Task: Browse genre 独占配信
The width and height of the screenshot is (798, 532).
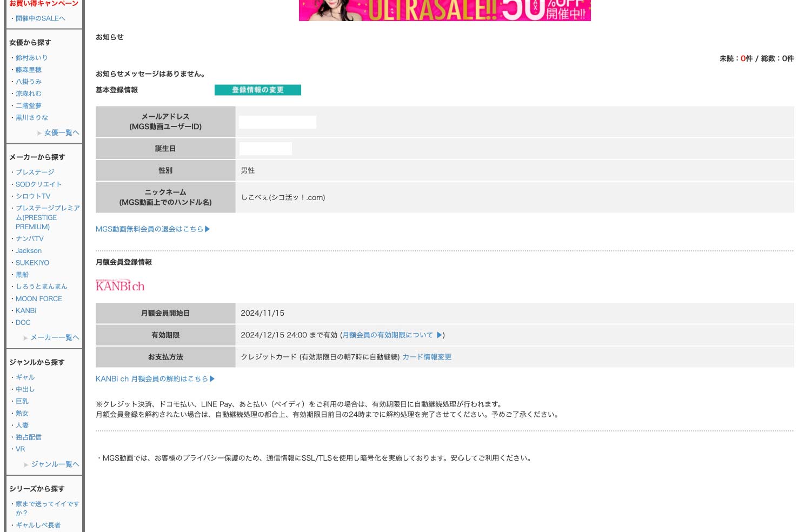Action: (x=29, y=437)
